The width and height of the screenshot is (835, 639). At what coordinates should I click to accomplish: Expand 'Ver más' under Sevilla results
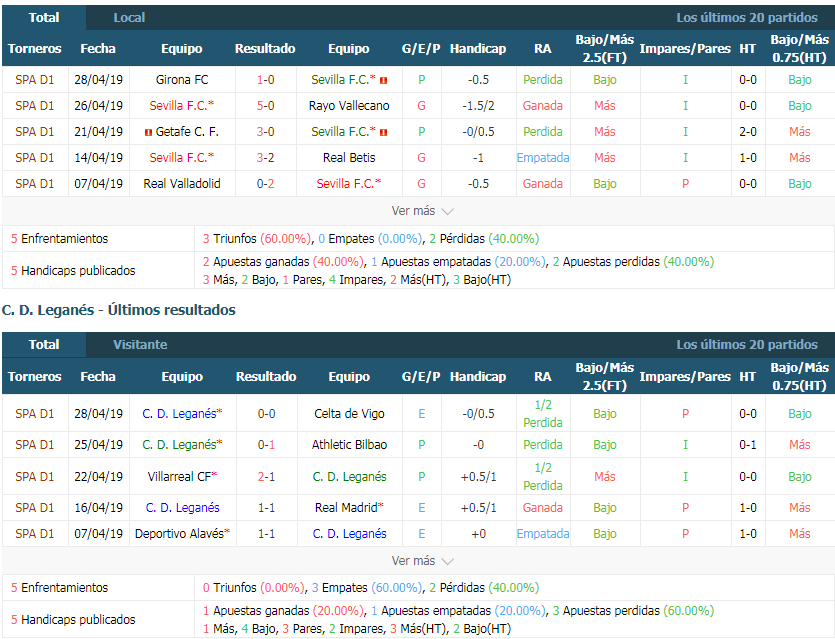[x=422, y=211]
